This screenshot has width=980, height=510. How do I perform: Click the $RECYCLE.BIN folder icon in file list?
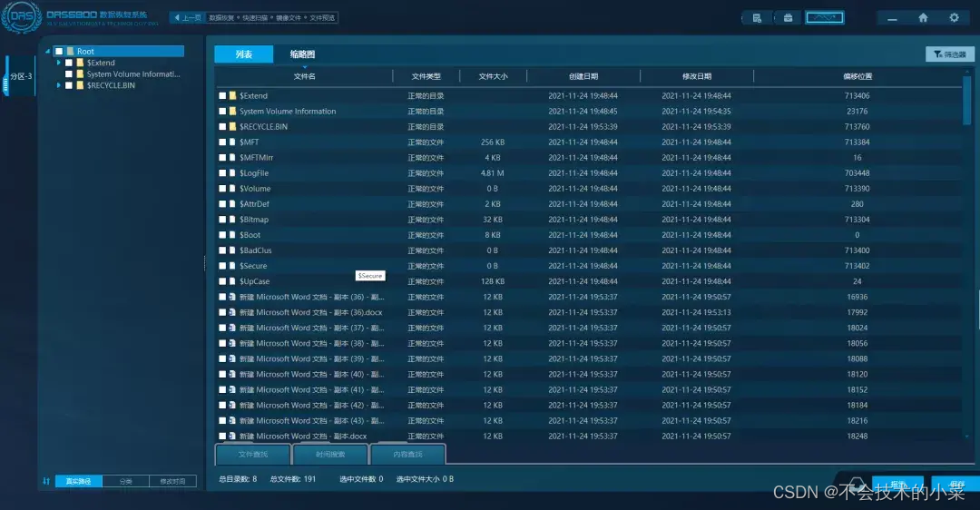click(232, 126)
